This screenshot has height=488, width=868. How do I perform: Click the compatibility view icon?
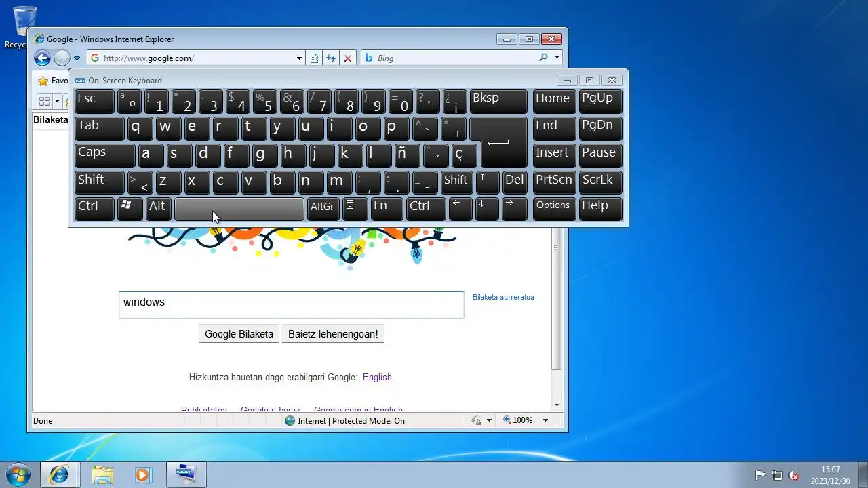coord(314,58)
